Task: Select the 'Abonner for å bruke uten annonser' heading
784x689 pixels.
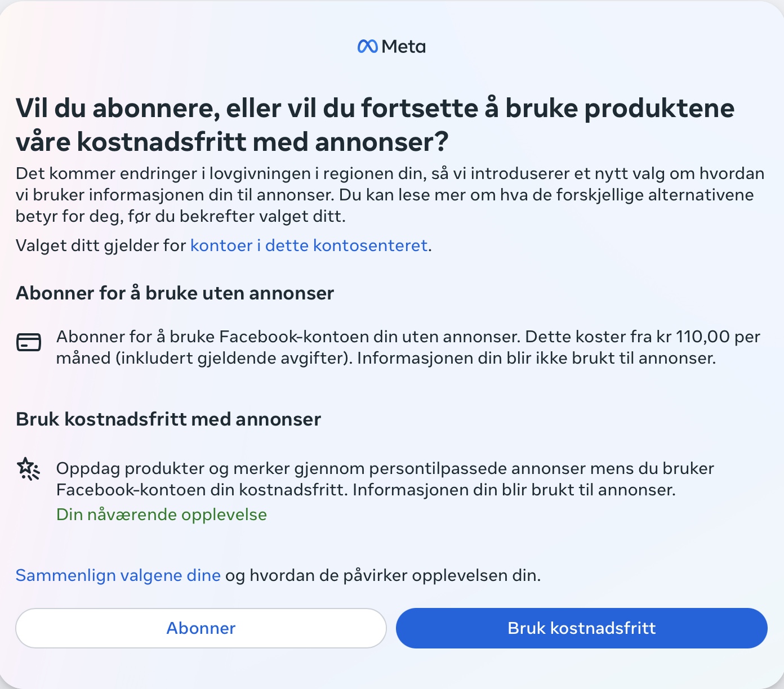Action: (x=175, y=293)
